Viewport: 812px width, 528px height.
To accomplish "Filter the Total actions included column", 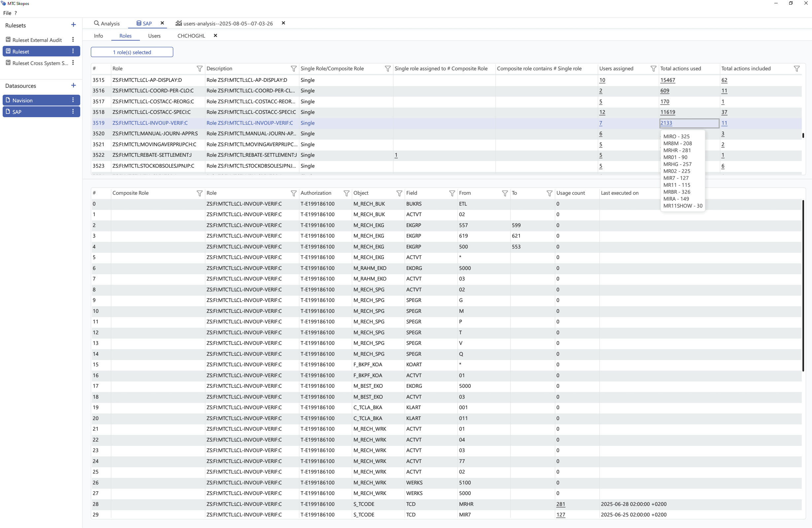I will tap(796, 69).
